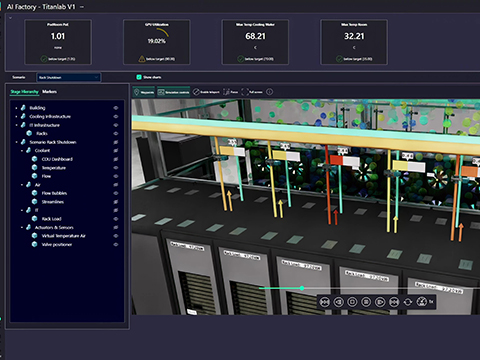The width and height of the screenshot is (480, 360).
Task: Click the Racks cube icon
Action: click(29, 133)
